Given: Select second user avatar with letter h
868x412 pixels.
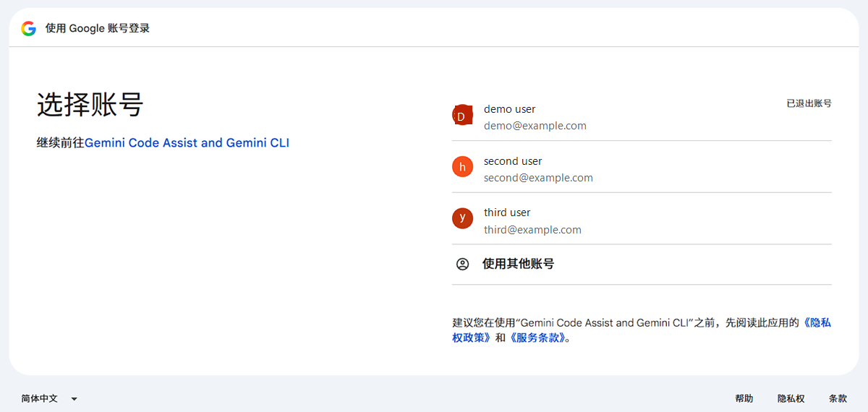Looking at the screenshot, I should (462, 167).
